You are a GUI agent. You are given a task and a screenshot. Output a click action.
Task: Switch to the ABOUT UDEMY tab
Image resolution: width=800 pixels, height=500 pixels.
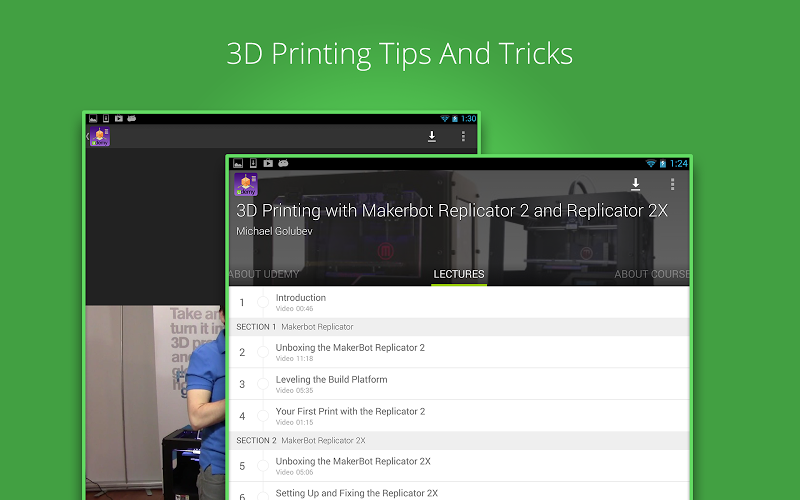(264, 274)
